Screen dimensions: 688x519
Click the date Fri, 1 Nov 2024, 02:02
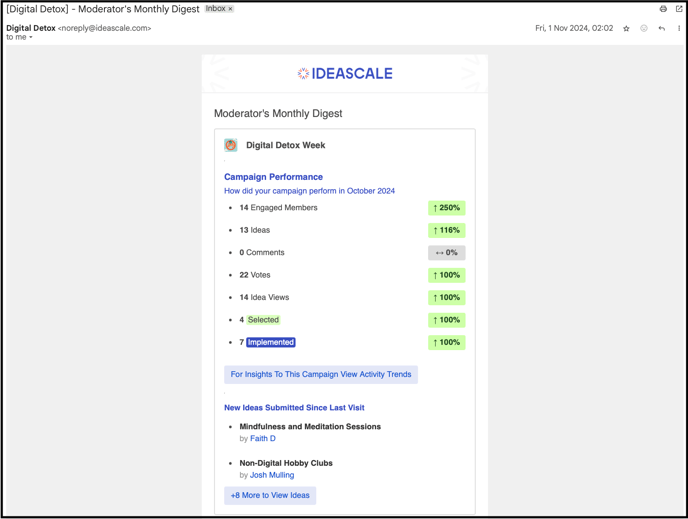coord(574,28)
